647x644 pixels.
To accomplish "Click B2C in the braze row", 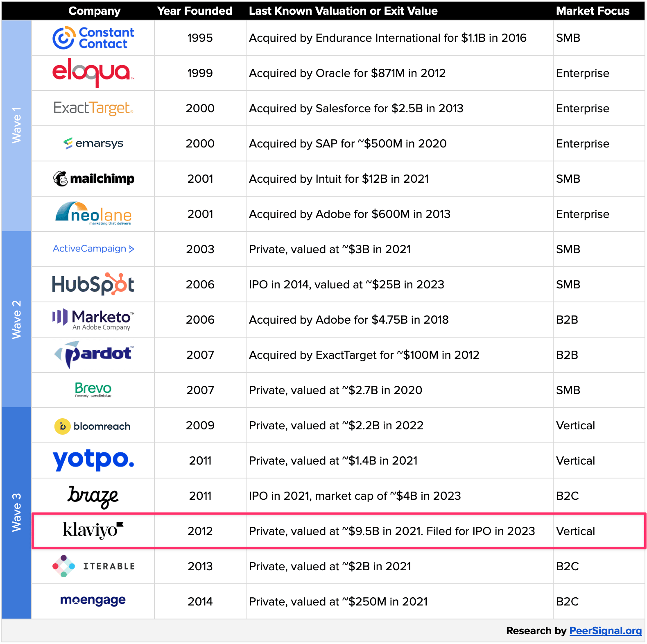I will [568, 496].
